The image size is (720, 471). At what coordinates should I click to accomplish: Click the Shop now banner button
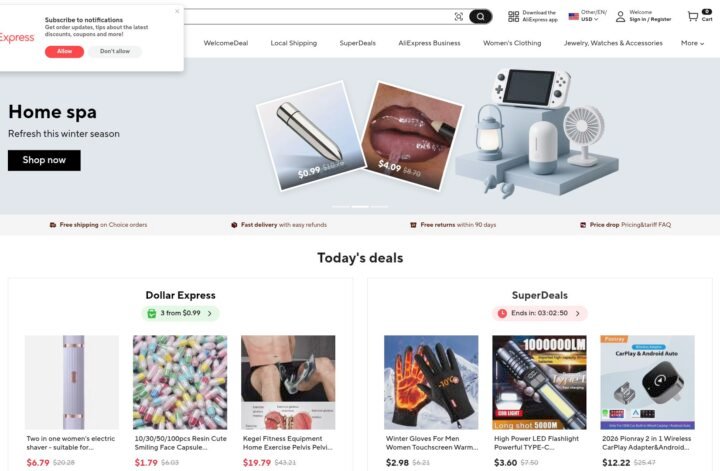coord(44,160)
